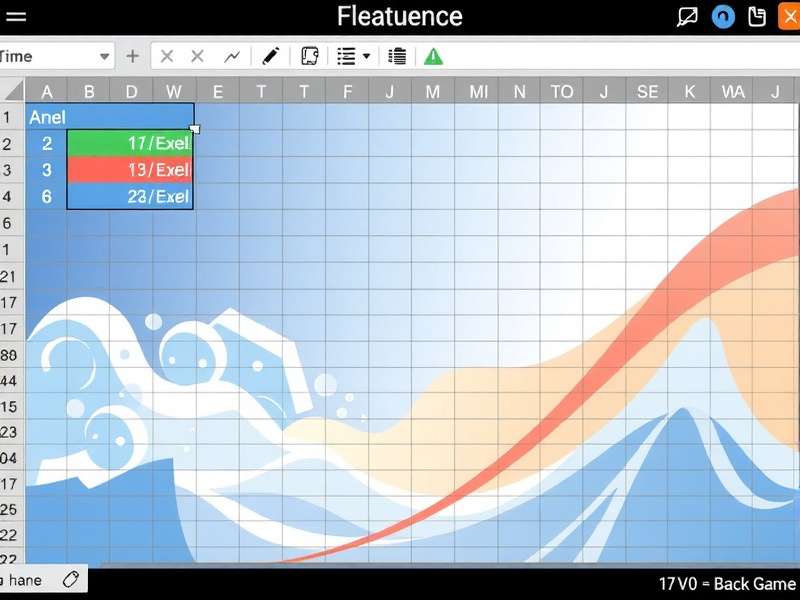Click the shapes insert icon
Screen dimensions: 800x600
[309, 56]
